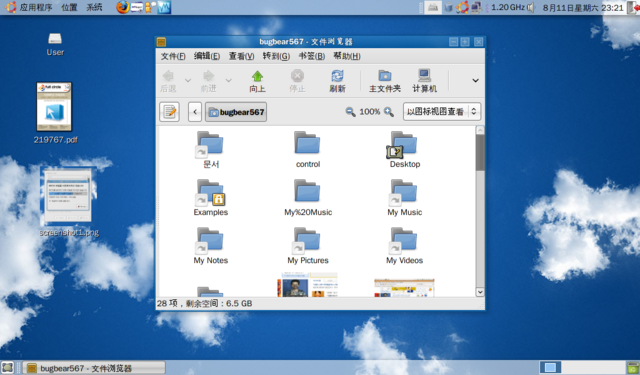This screenshot has height=375, width=640.
Task: Open the 查看(V) menu
Action: 241,56
